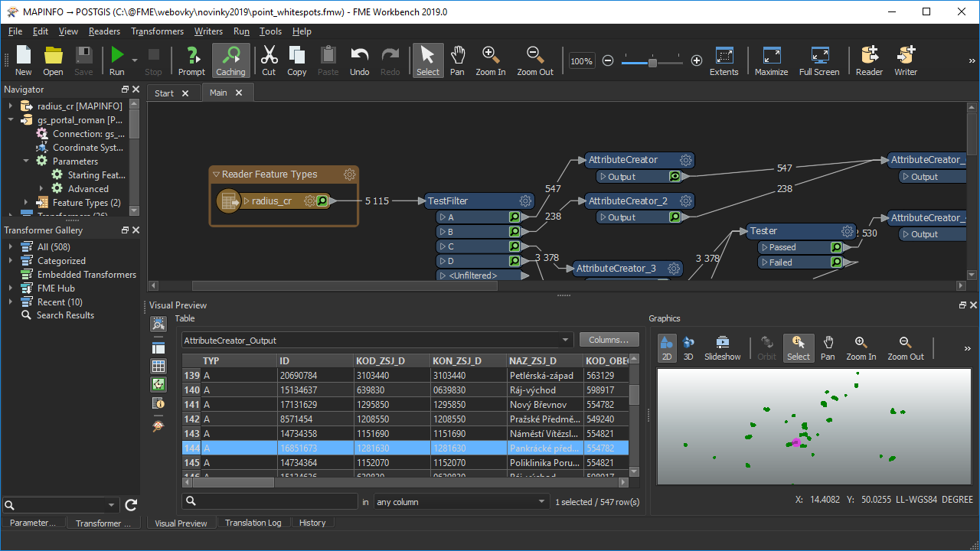The height and width of the screenshot is (551, 980).
Task: Choose Select tool in Graphics view
Action: [x=799, y=347]
